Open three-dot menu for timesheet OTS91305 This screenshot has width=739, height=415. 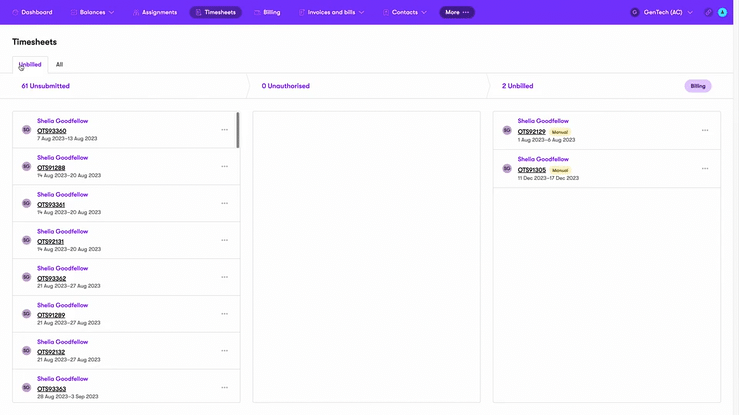[x=705, y=168]
